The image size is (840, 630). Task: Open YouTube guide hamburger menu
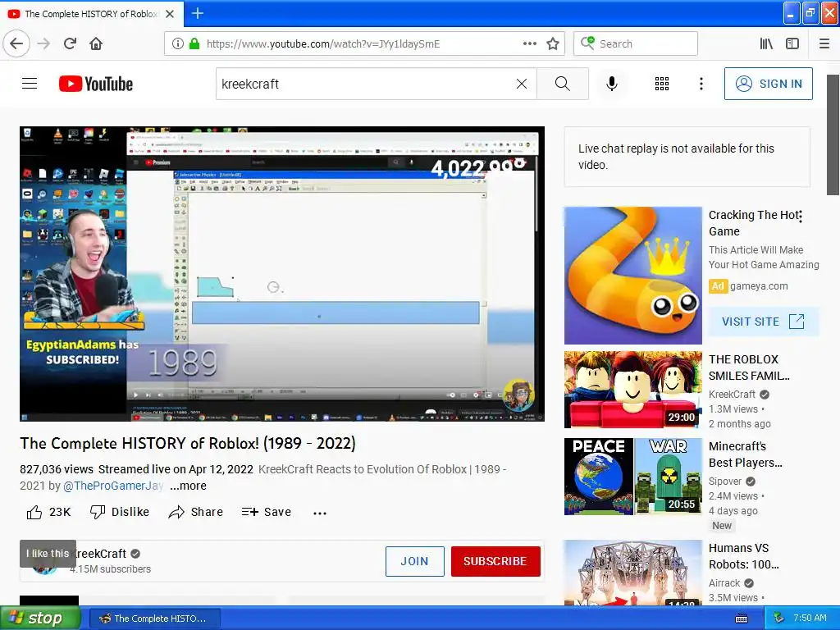coord(30,84)
